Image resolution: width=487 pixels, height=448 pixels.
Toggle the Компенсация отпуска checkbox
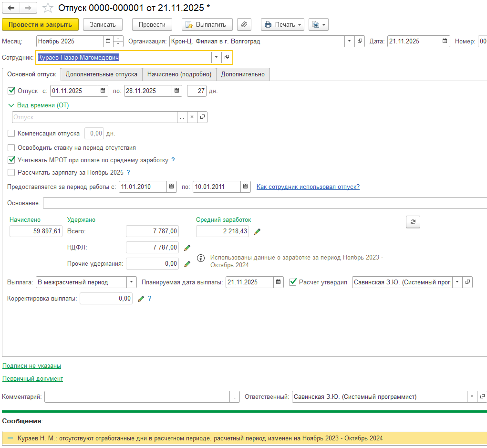click(x=11, y=134)
